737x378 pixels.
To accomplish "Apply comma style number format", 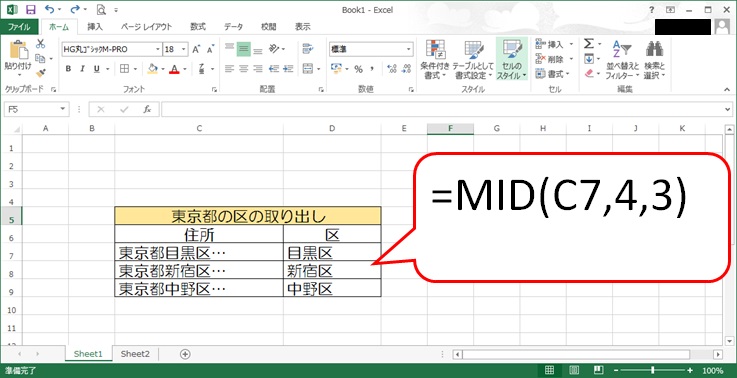I will 372,69.
